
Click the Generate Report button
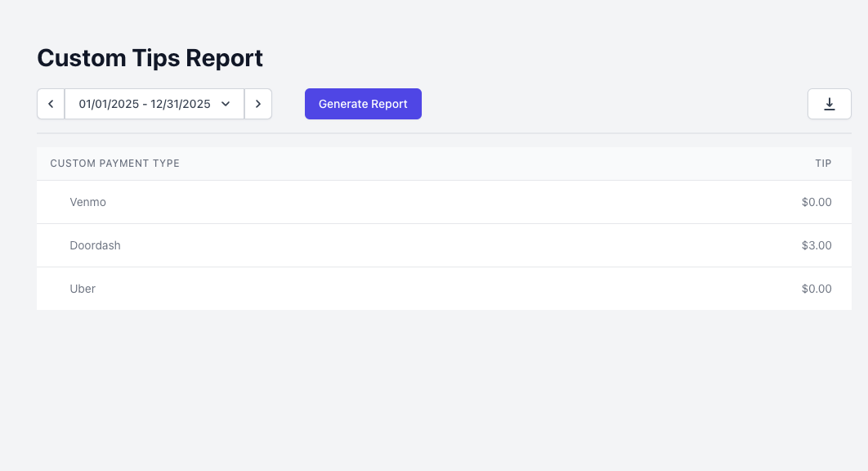pyautogui.click(x=363, y=104)
